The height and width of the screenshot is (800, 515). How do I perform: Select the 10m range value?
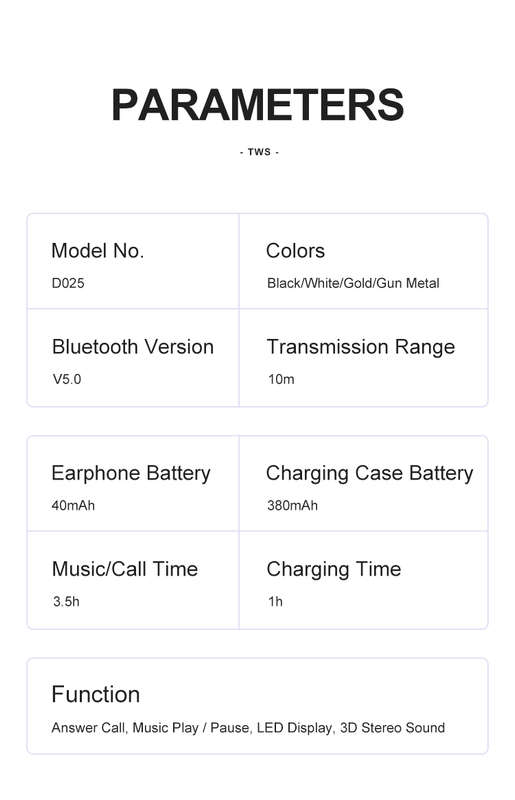tap(281, 379)
